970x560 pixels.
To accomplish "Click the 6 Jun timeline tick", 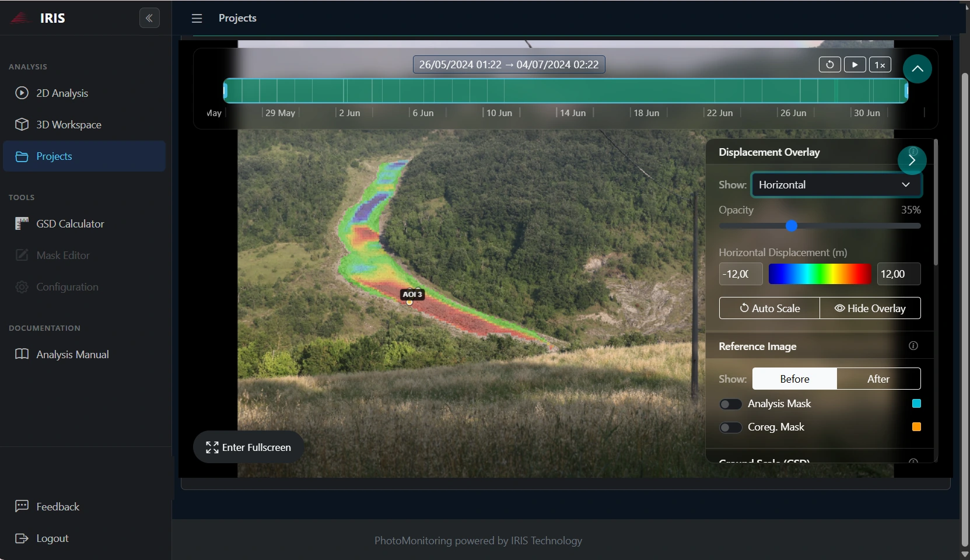I will point(423,113).
